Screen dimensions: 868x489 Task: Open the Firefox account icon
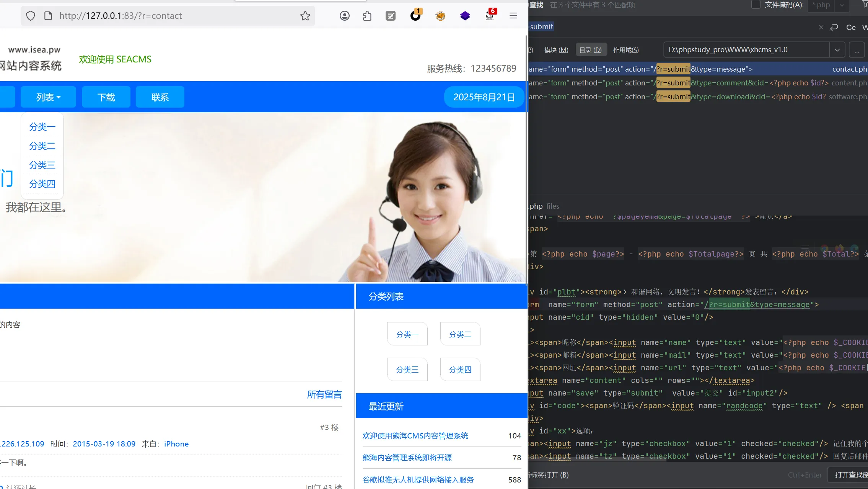344,16
